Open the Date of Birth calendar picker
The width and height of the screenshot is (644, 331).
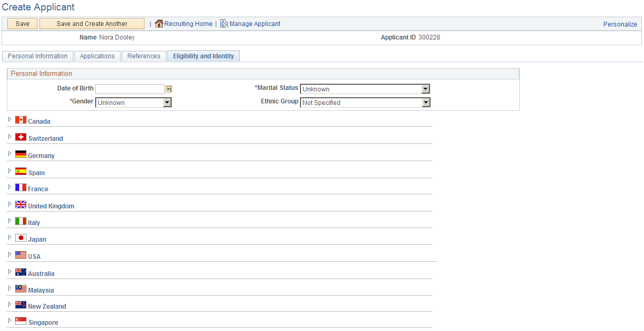click(168, 89)
